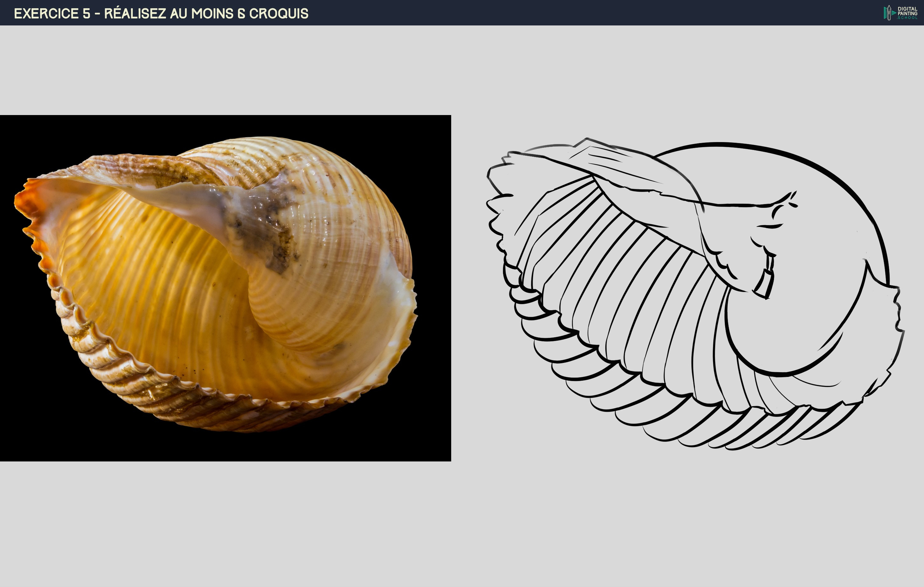This screenshot has height=587, width=924.
Task: Click the 'Exercice 5' title text
Action: tap(52, 13)
